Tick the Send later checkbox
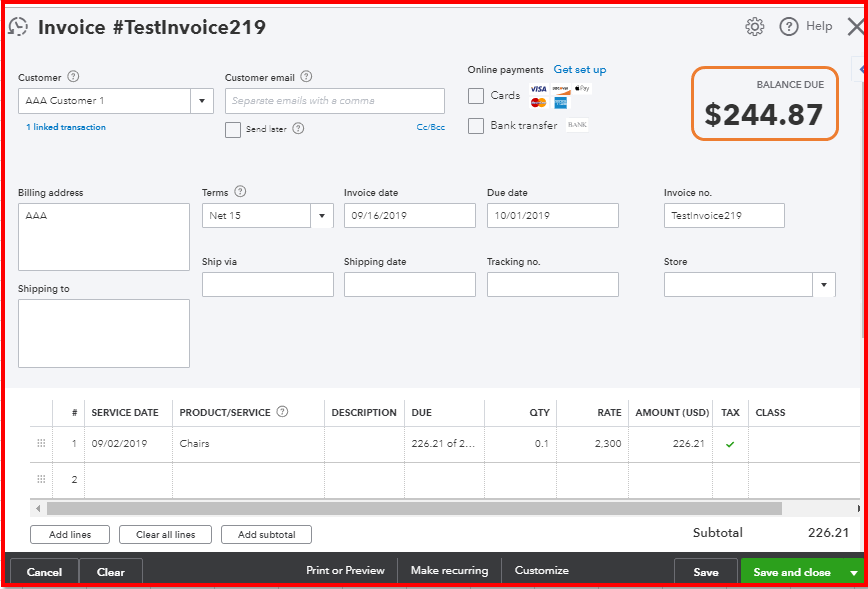The height and width of the screenshot is (589, 868). pyautogui.click(x=233, y=130)
